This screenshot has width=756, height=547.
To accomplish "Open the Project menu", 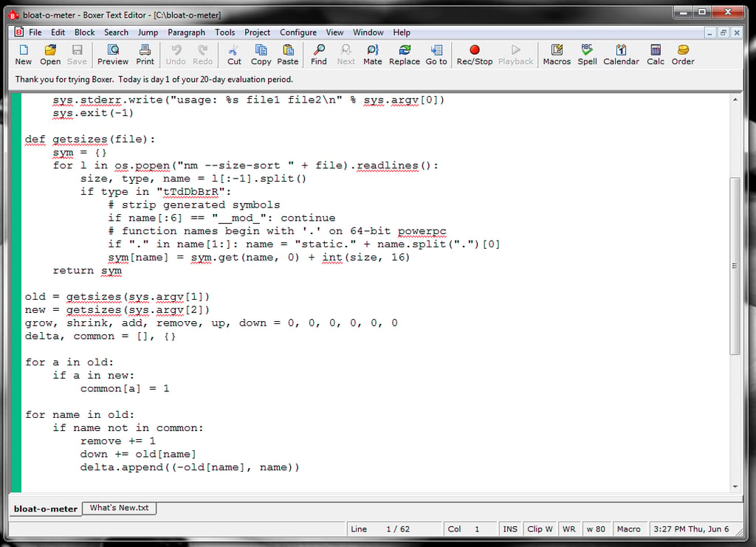I will 257,32.
